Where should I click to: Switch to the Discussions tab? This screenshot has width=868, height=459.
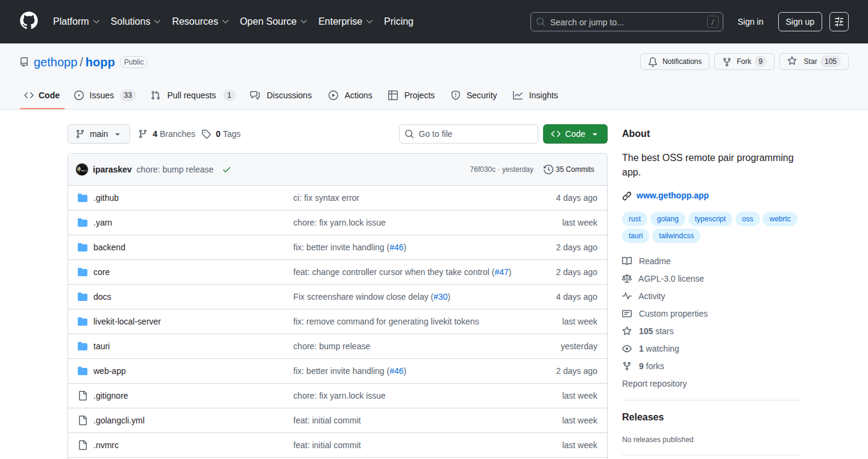(281, 95)
